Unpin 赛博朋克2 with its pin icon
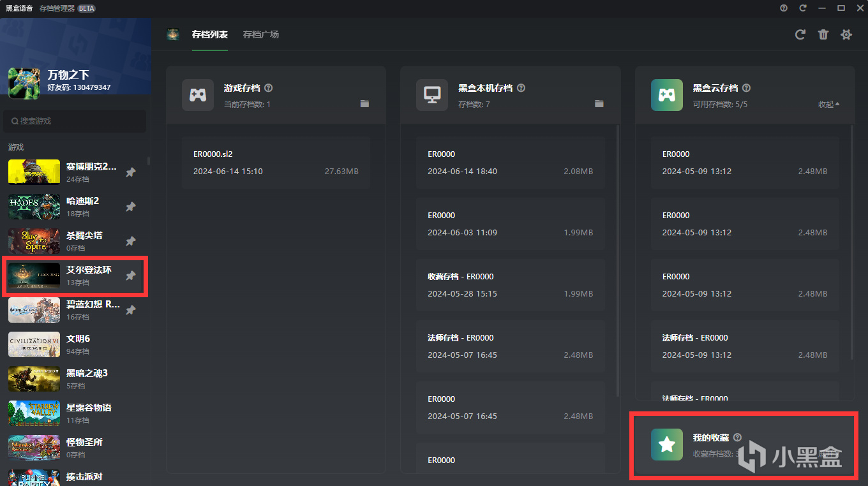 pyautogui.click(x=130, y=172)
